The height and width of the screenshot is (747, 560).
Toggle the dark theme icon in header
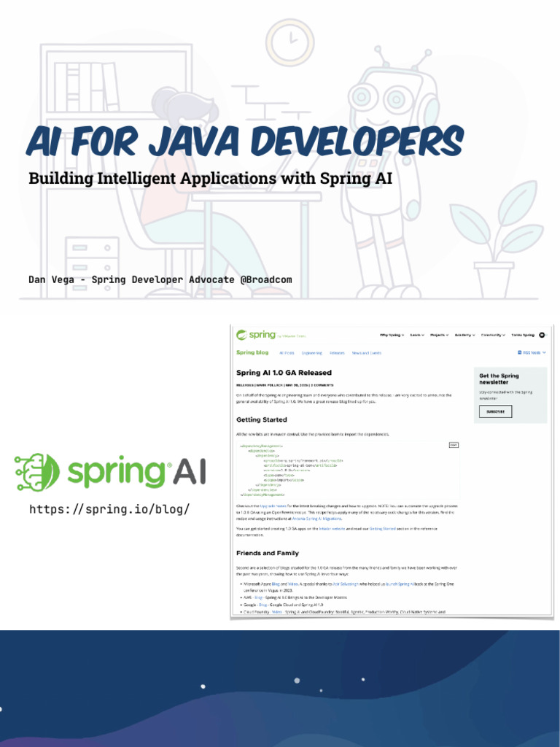point(542,336)
